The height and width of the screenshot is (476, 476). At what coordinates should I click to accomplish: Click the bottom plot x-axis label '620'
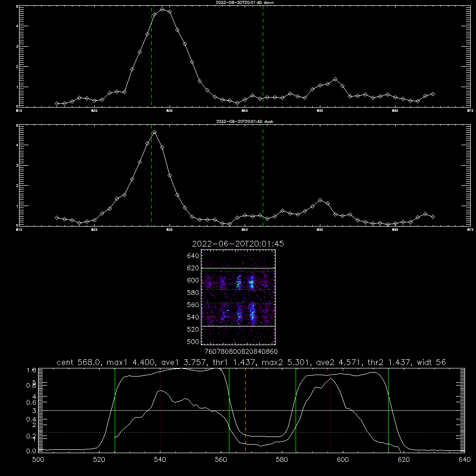click(x=404, y=460)
